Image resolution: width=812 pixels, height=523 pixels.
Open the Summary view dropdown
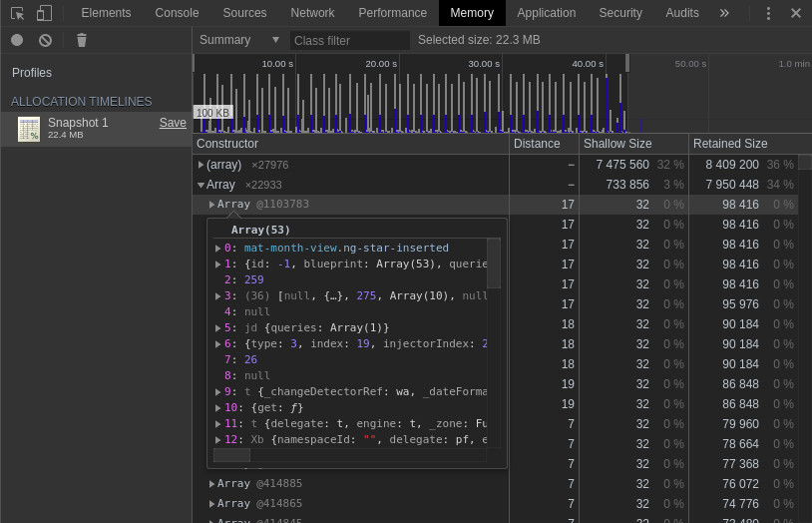239,40
